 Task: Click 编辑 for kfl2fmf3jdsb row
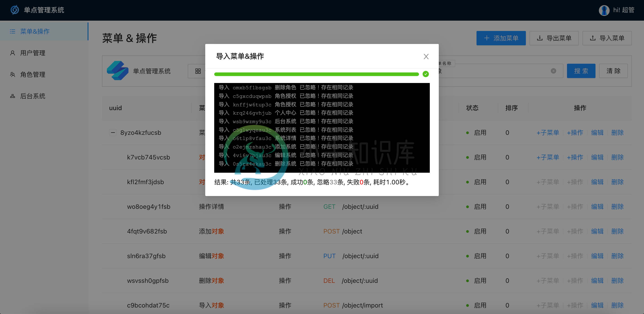(x=597, y=182)
